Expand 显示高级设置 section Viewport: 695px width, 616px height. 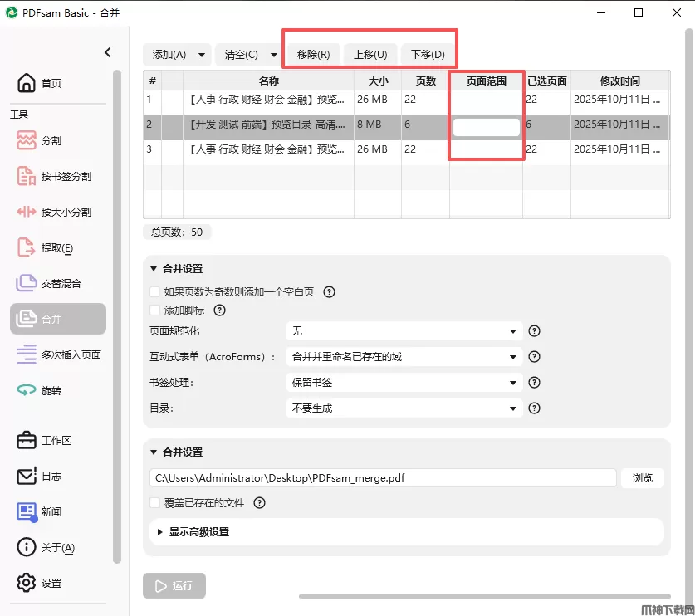[x=199, y=531]
